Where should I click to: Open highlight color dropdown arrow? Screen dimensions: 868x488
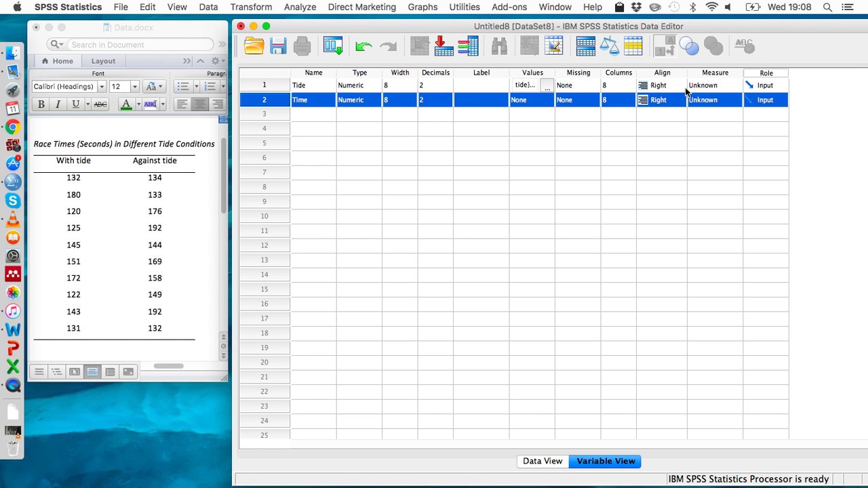163,104
